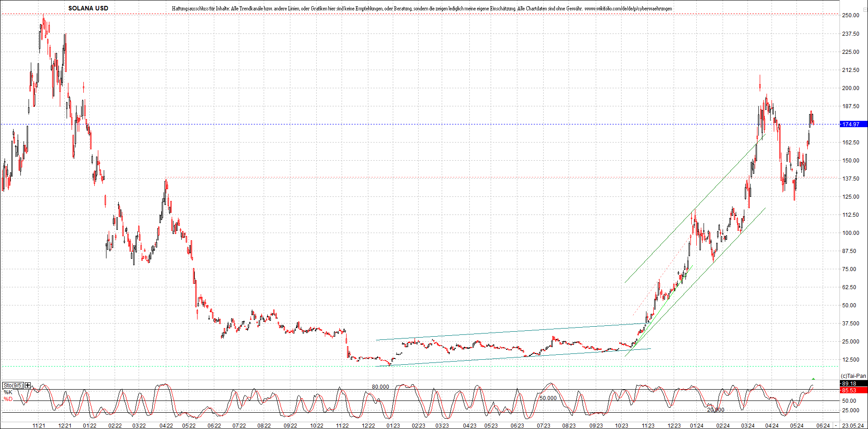
Task: Click the 07 23 date axis label
Action: click(x=544, y=426)
